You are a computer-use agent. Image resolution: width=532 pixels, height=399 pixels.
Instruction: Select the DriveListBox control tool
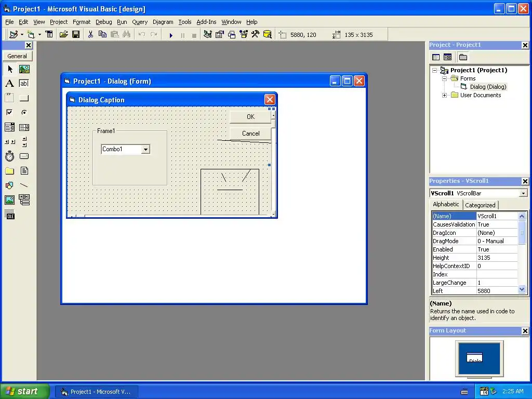click(x=24, y=156)
